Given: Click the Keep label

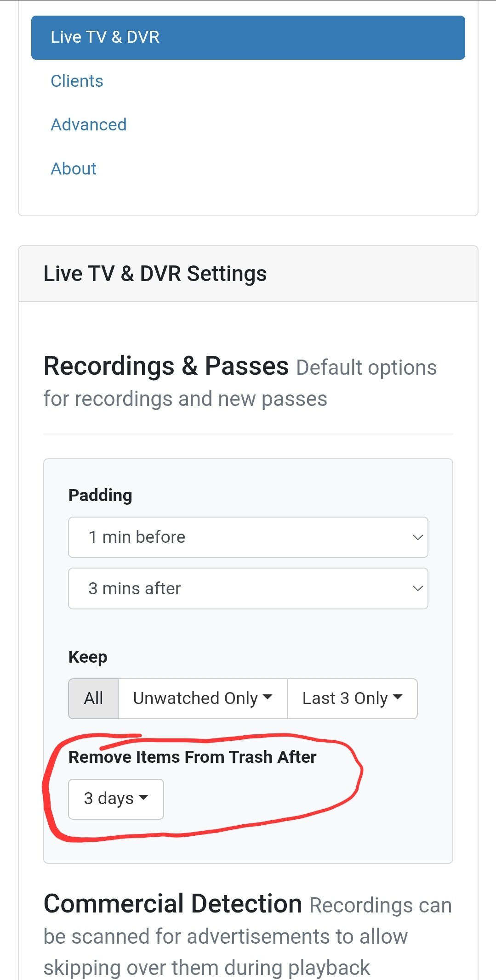Looking at the screenshot, I should pyautogui.click(x=88, y=657).
